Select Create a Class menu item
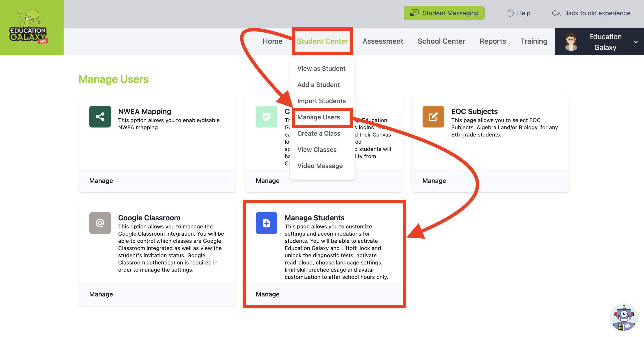 318,133
